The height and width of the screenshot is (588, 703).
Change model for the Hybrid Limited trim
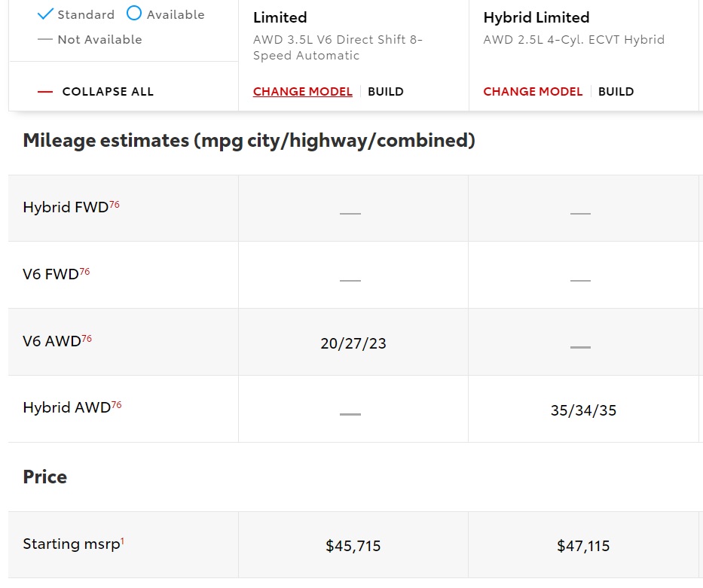tap(533, 92)
